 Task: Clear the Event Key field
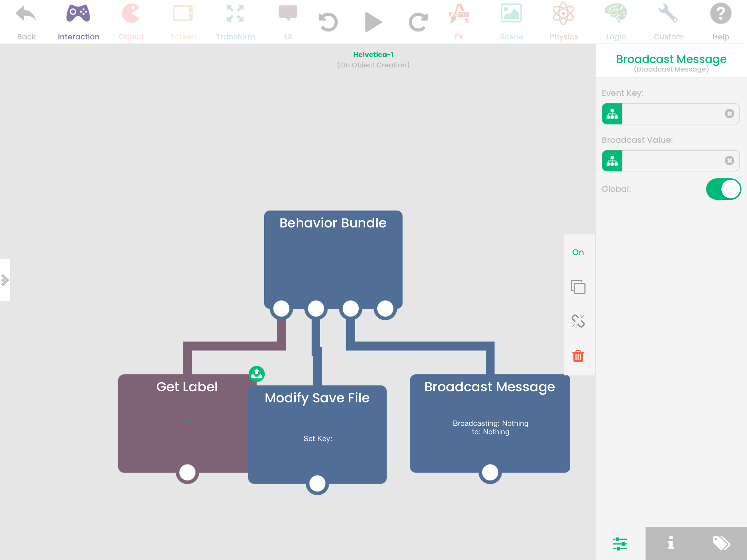pos(729,114)
